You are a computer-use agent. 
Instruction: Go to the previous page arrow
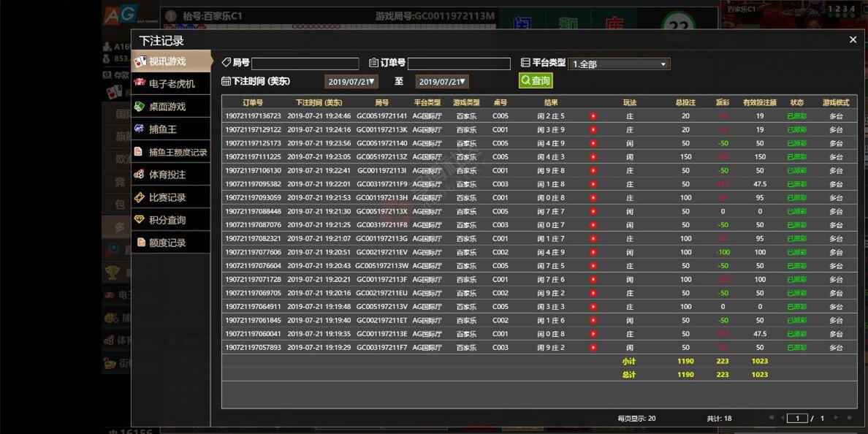pos(783,417)
